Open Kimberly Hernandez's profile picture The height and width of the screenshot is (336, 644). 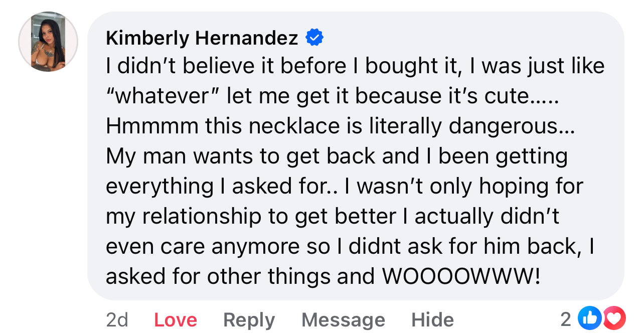48,42
